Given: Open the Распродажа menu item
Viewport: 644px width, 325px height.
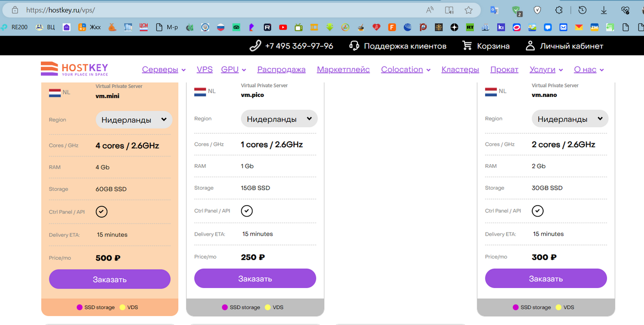Looking at the screenshot, I should 281,69.
